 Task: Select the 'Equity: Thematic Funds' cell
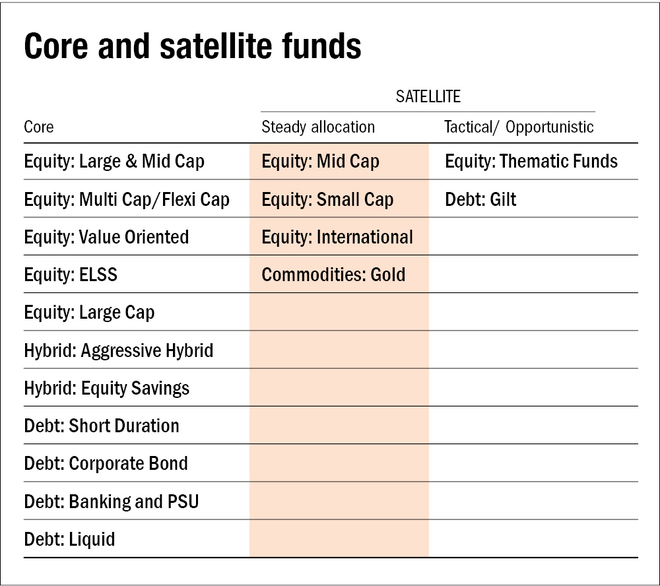[531, 162]
